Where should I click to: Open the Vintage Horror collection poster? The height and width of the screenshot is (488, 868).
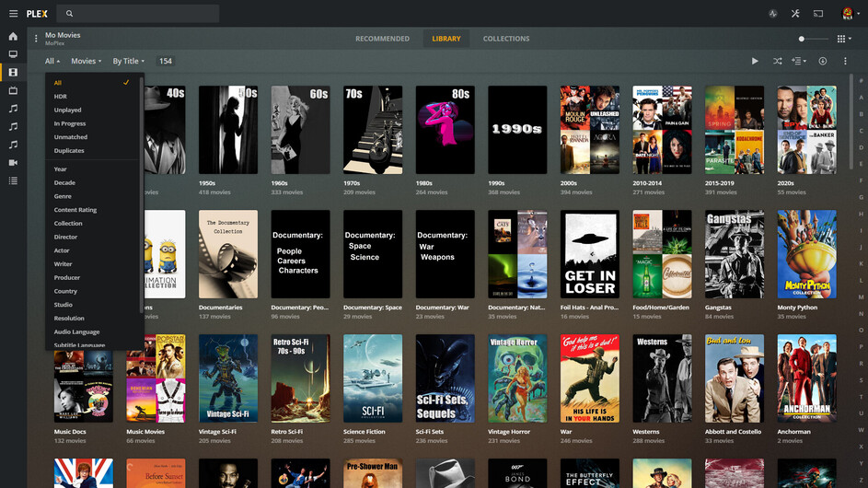[x=517, y=378]
